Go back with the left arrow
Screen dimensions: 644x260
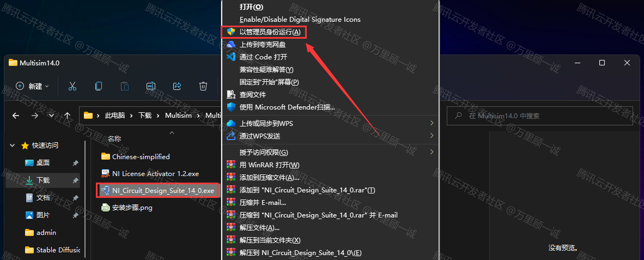[16, 116]
